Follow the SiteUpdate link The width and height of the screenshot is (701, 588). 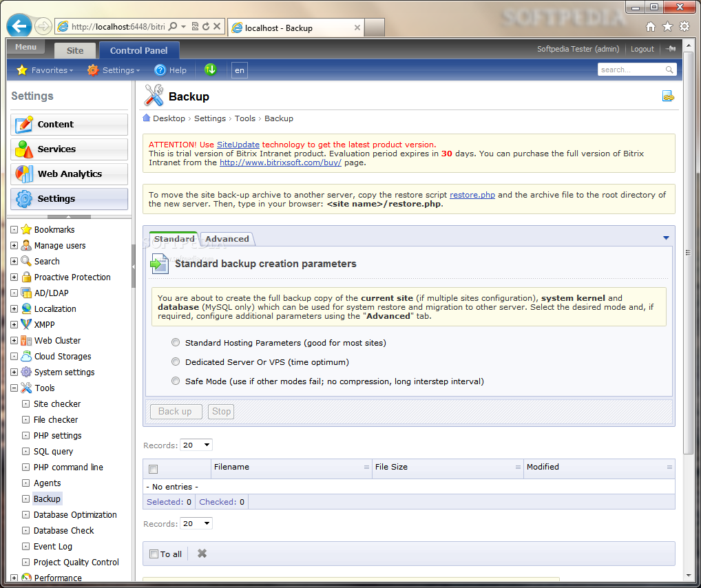pyautogui.click(x=238, y=145)
